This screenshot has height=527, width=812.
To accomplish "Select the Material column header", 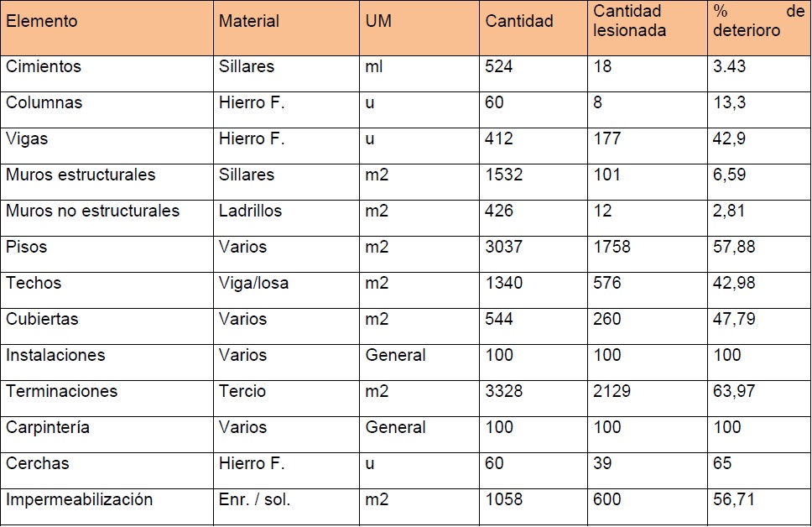I will click(249, 21).
